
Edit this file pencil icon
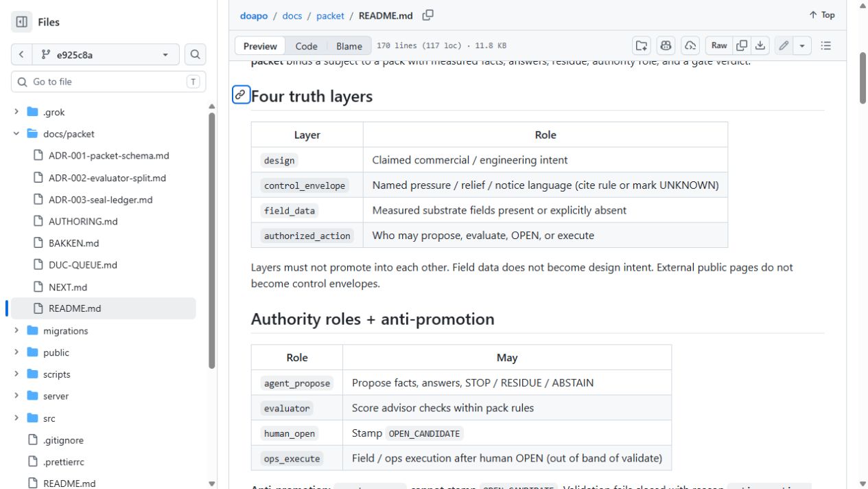click(784, 46)
